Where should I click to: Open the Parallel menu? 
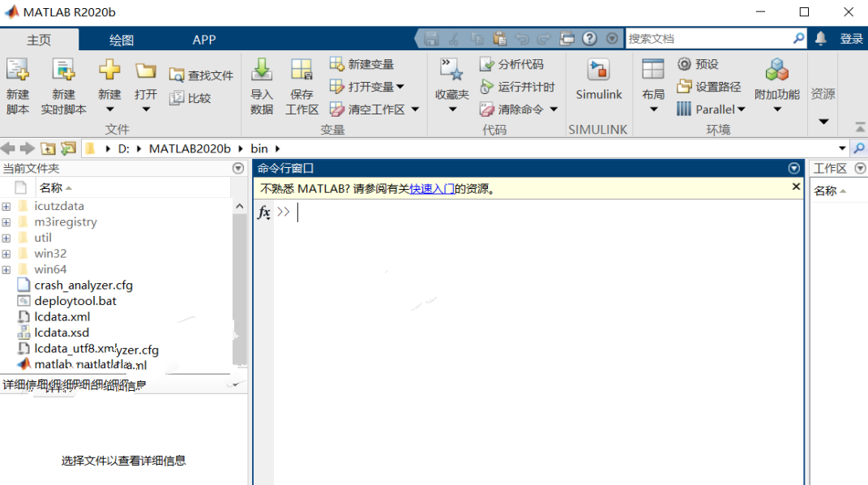pos(712,109)
